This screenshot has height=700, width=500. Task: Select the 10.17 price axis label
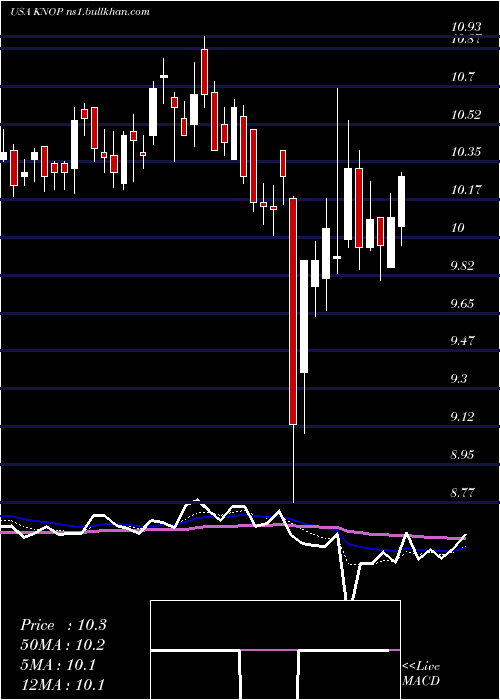point(466,191)
